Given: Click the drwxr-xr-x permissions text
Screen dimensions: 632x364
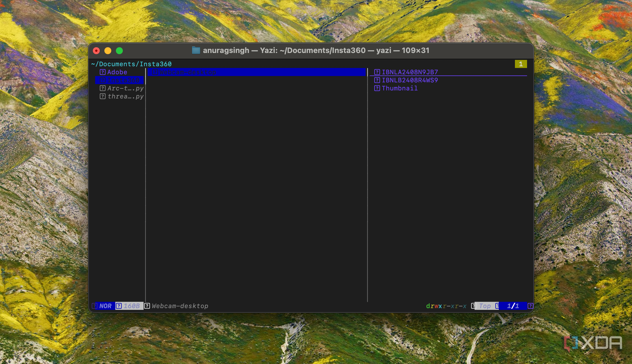Looking at the screenshot, I should point(446,306).
